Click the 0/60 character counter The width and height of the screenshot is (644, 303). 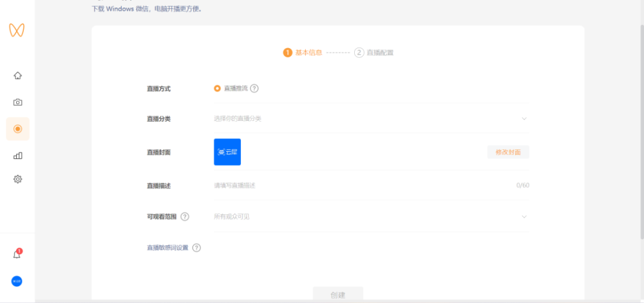tap(523, 185)
